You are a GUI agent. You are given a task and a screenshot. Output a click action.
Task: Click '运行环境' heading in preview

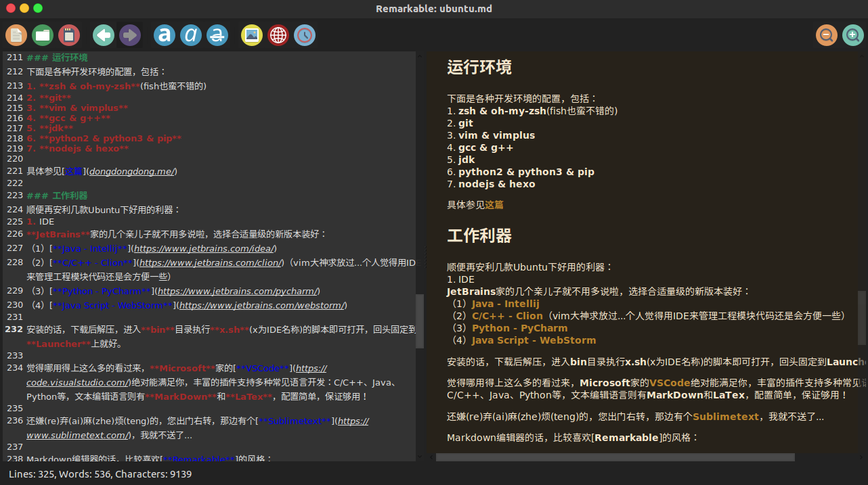click(x=479, y=67)
